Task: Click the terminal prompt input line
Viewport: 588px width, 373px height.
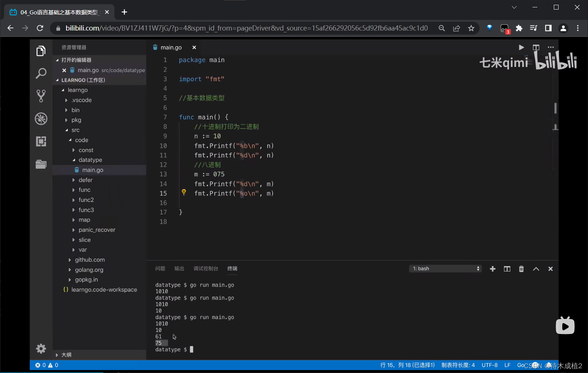Action: pos(174,349)
